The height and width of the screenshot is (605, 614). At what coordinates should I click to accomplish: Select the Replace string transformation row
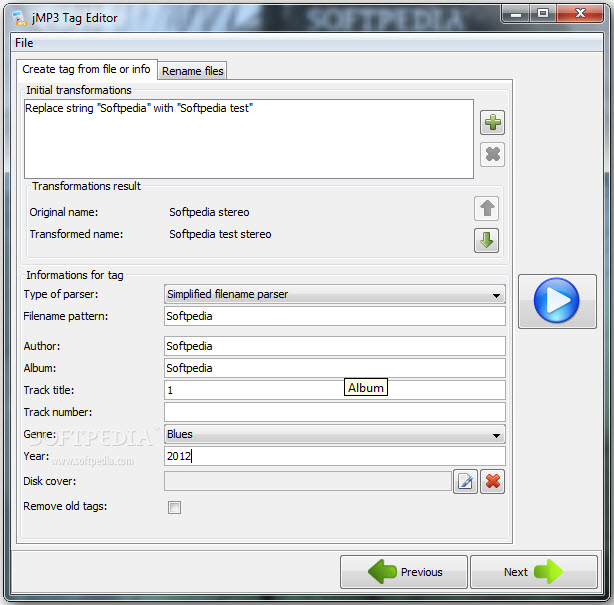click(249, 108)
